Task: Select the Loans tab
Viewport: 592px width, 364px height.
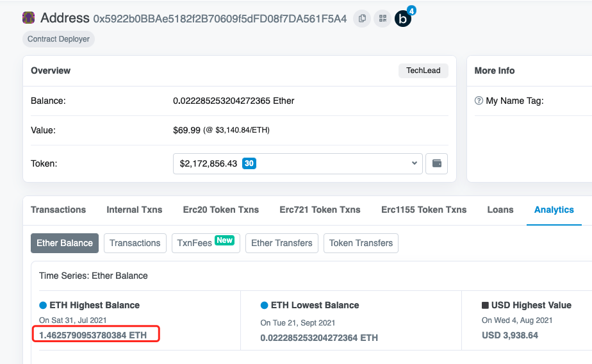Action: (x=500, y=210)
